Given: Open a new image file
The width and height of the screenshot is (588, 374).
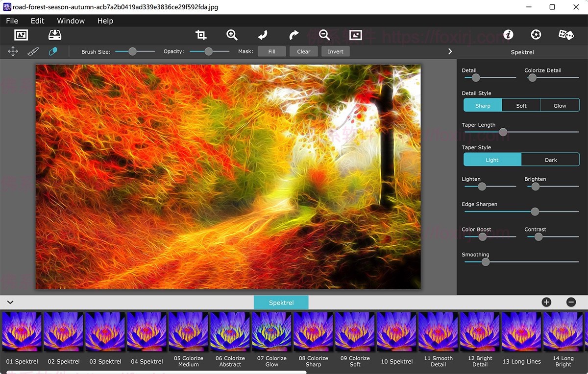Looking at the screenshot, I should coord(20,35).
